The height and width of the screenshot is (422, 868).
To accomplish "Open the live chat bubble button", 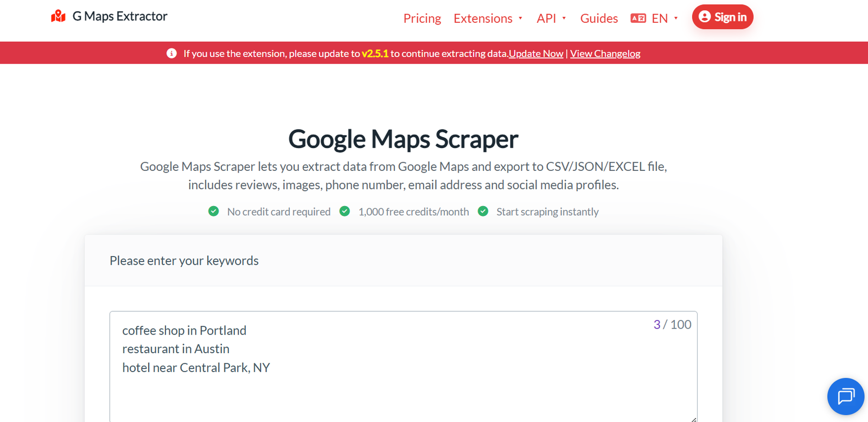I will click(x=846, y=397).
